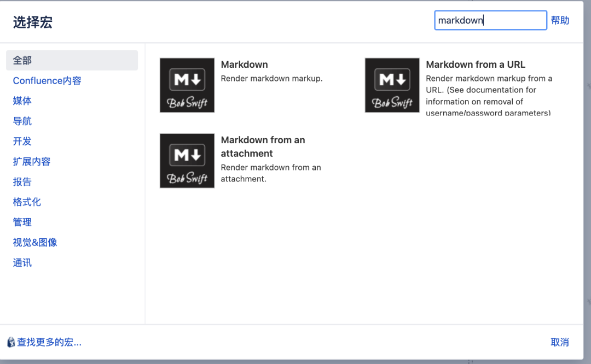Select the 视觉&图像 category

coord(35,243)
